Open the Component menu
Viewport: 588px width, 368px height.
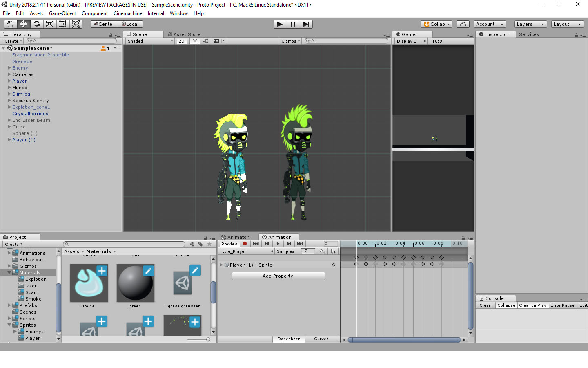coord(95,13)
